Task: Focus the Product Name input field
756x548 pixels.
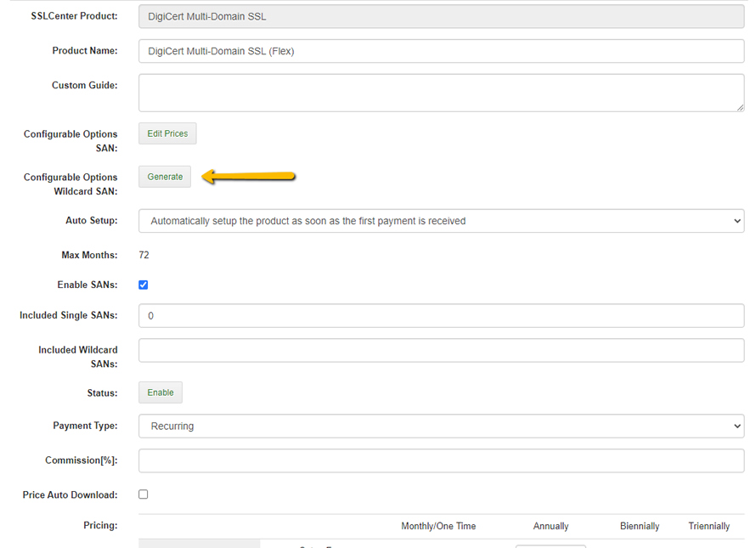Action: tap(441, 51)
